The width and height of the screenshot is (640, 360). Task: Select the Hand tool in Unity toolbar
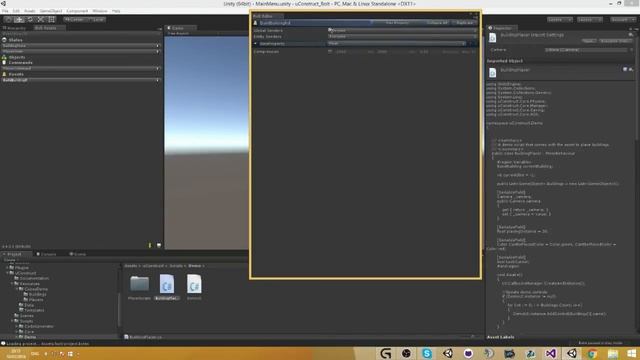point(8,19)
